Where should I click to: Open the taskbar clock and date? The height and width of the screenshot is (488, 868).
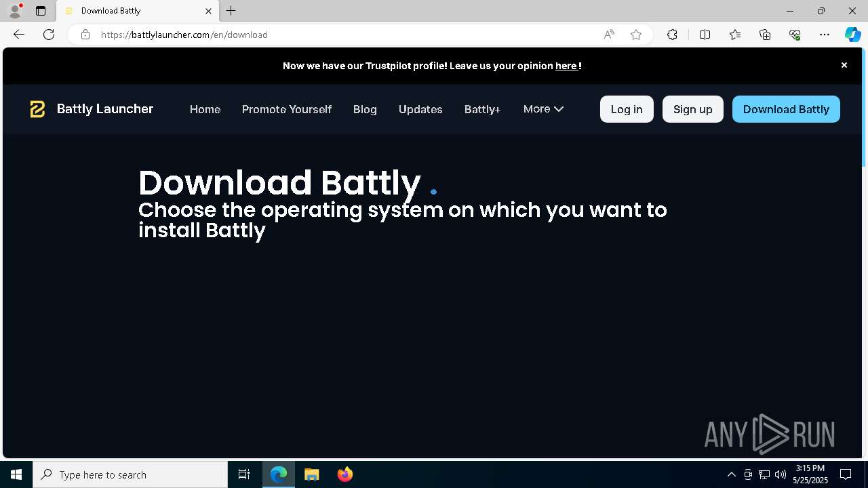click(x=810, y=474)
